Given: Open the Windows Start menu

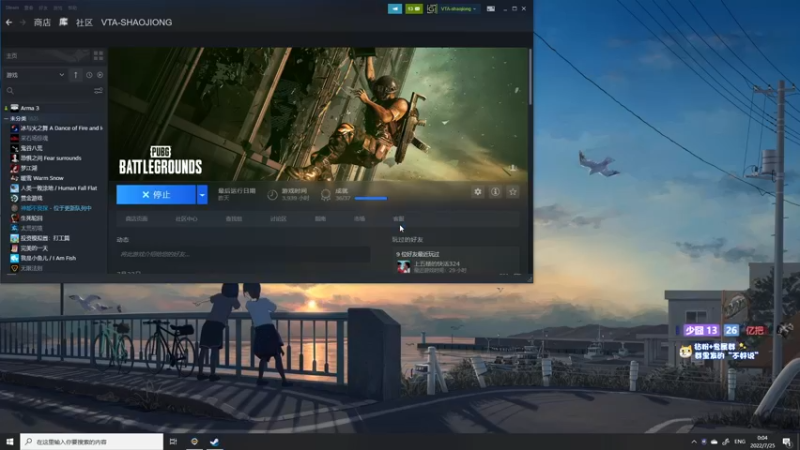Looking at the screenshot, I should [x=10, y=441].
